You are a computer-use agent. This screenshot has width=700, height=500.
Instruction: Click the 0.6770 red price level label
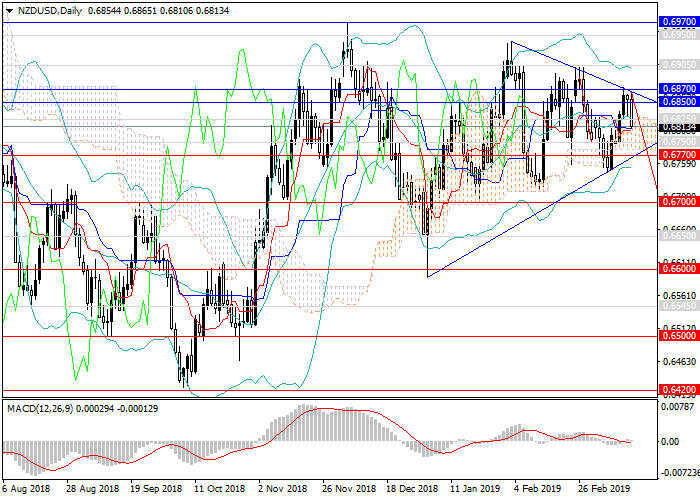point(678,156)
